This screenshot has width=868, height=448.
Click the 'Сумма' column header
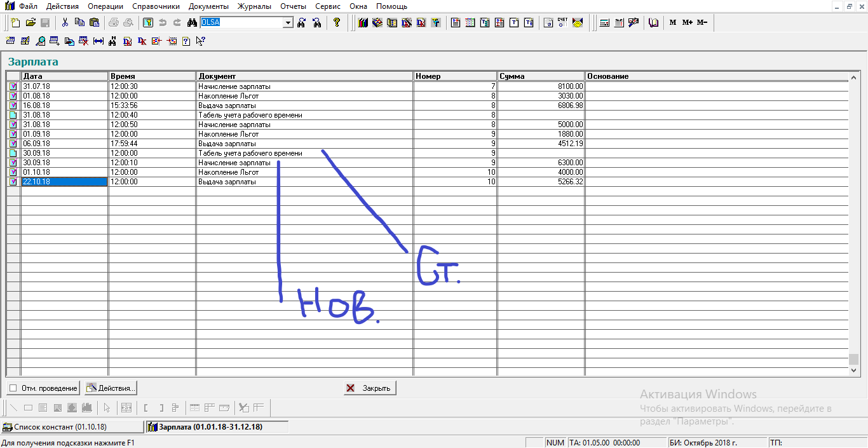(540, 76)
